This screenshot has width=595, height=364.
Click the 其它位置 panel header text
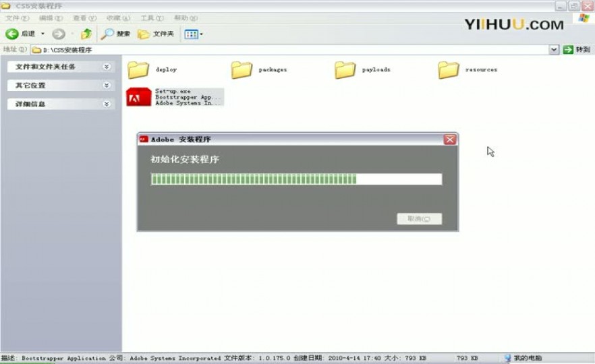click(x=30, y=86)
